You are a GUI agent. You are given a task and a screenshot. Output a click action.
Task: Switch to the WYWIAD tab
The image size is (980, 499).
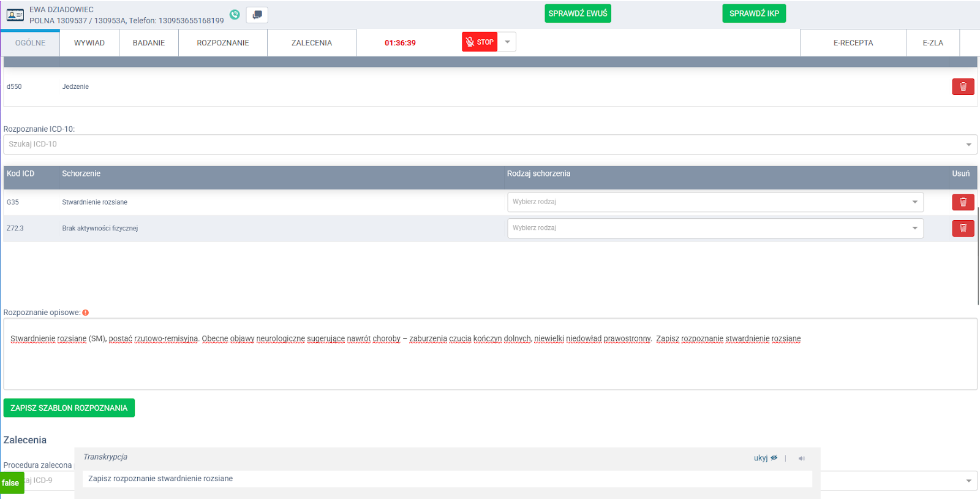pos(89,43)
